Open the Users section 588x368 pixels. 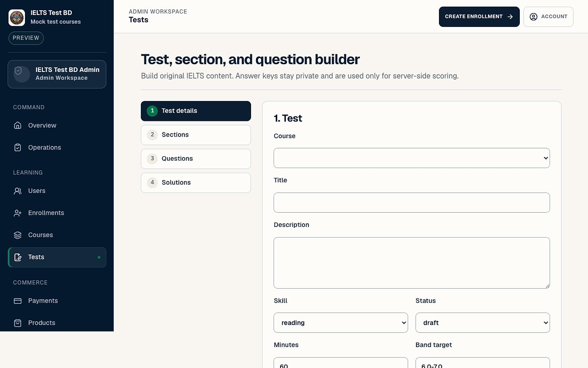tap(57, 191)
